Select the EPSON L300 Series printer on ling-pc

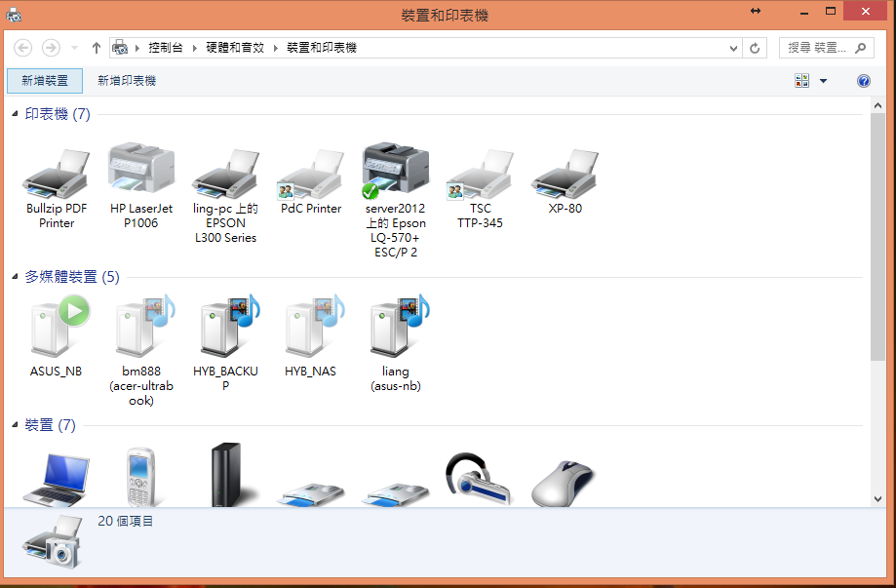click(226, 174)
